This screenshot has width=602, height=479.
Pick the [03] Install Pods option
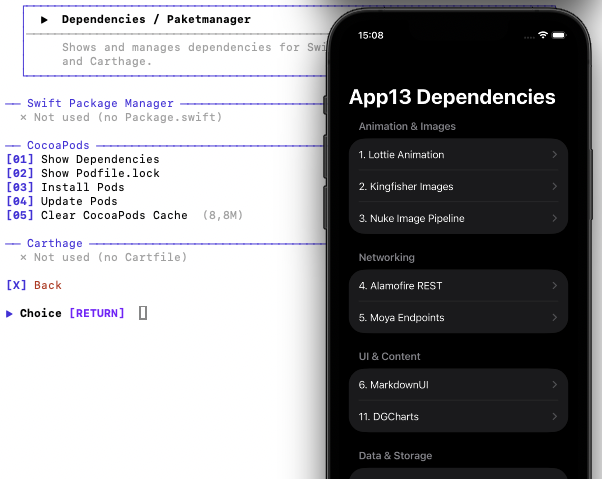pos(66,187)
